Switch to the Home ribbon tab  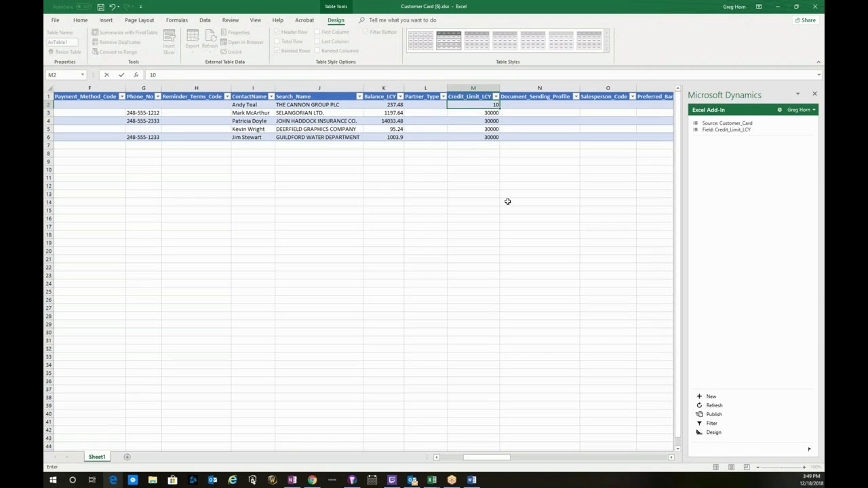pyautogui.click(x=80, y=20)
